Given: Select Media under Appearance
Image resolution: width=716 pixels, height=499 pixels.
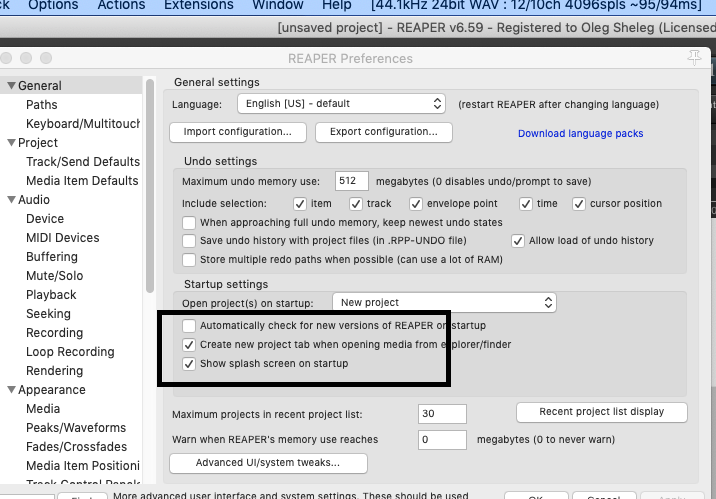Looking at the screenshot, I should click(x=43, y=409).
